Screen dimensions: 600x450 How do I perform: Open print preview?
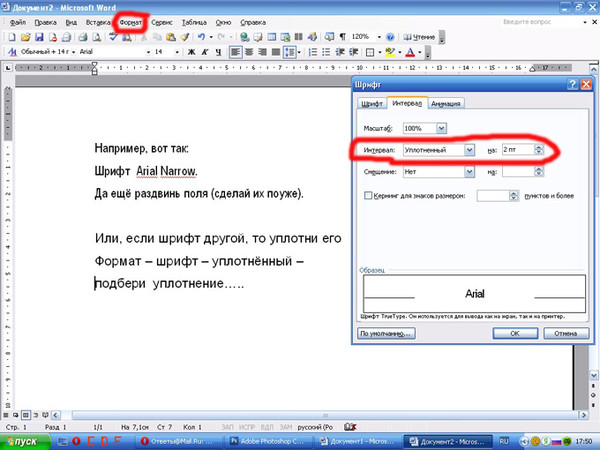click(x=97, y=37)
